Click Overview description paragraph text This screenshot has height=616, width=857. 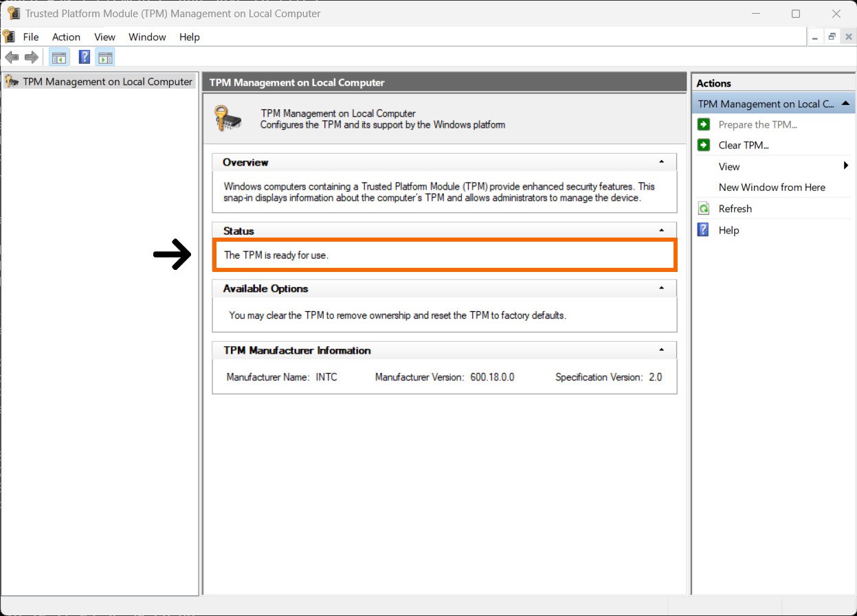tap(439, 192)
